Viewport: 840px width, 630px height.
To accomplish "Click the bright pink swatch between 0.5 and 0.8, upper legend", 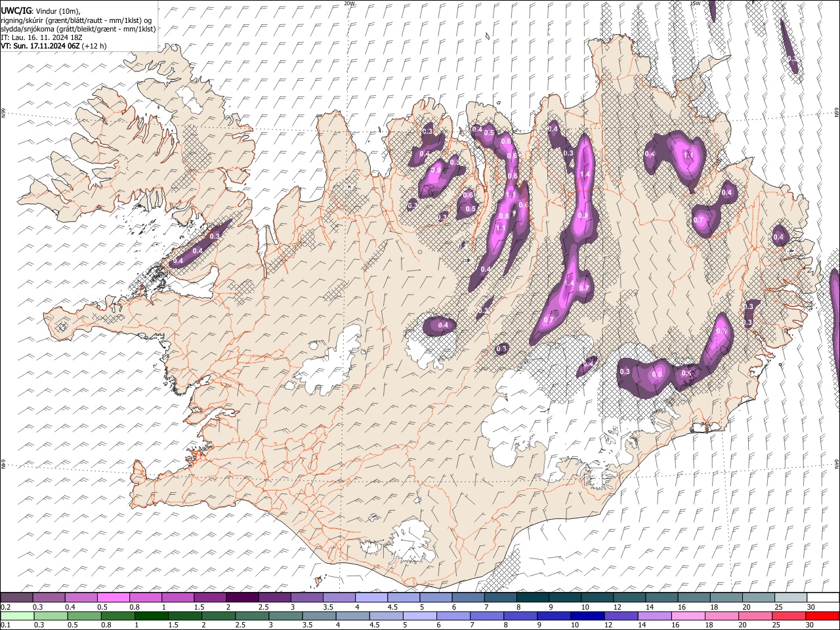I will (x=114, y=598).
